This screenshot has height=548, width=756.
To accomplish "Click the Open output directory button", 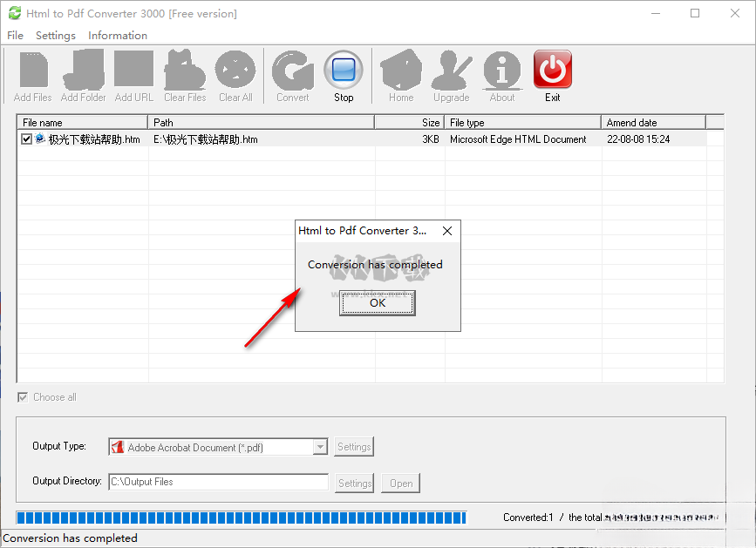I will pyautogui.click(x=401, y=483).
